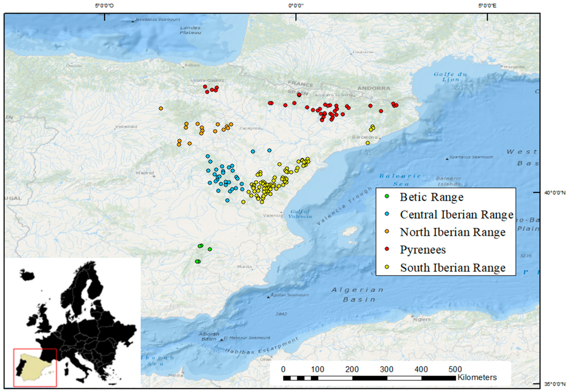Image resolution: width=568 pixels, height=392 pixels.
Task: Click the yellow South Iberian Range legend dot
Action: pyautogui.click(x=387, y=267)
